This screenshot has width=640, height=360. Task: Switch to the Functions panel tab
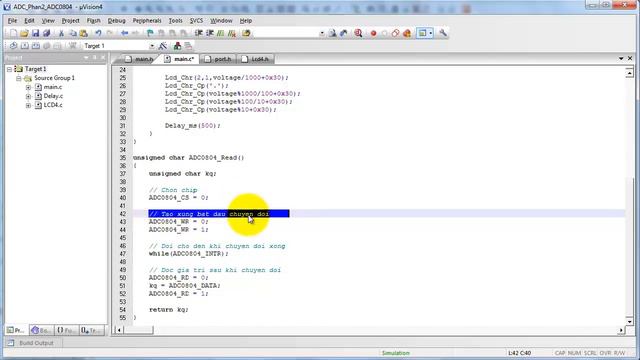tap(66, 330)
